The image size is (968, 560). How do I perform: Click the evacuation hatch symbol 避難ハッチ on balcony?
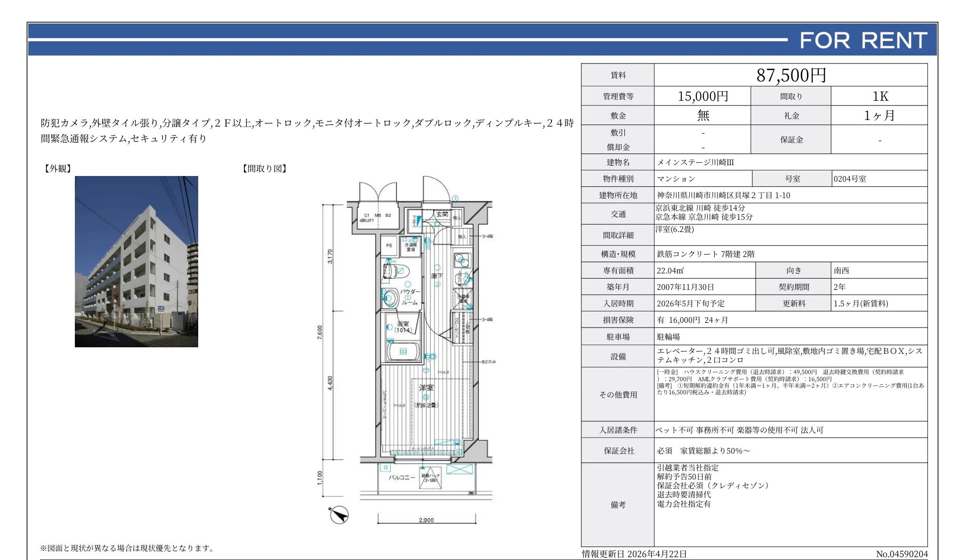(430, 479)
